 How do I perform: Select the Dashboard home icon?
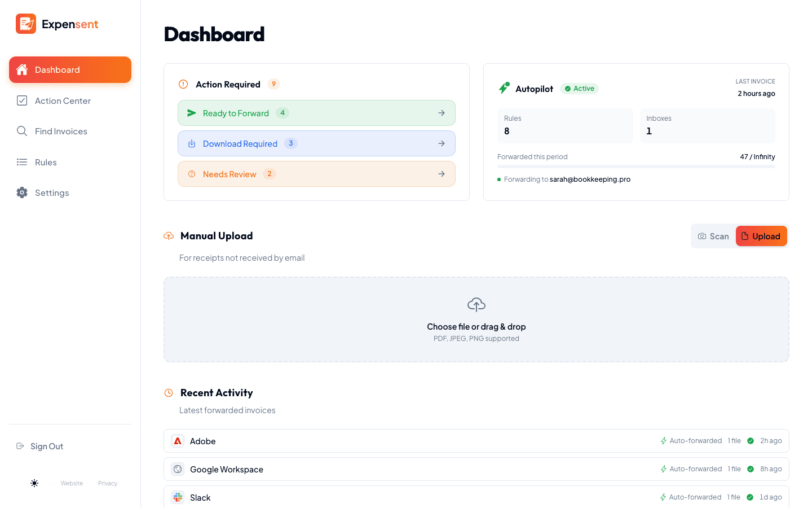tap(21, 69)
